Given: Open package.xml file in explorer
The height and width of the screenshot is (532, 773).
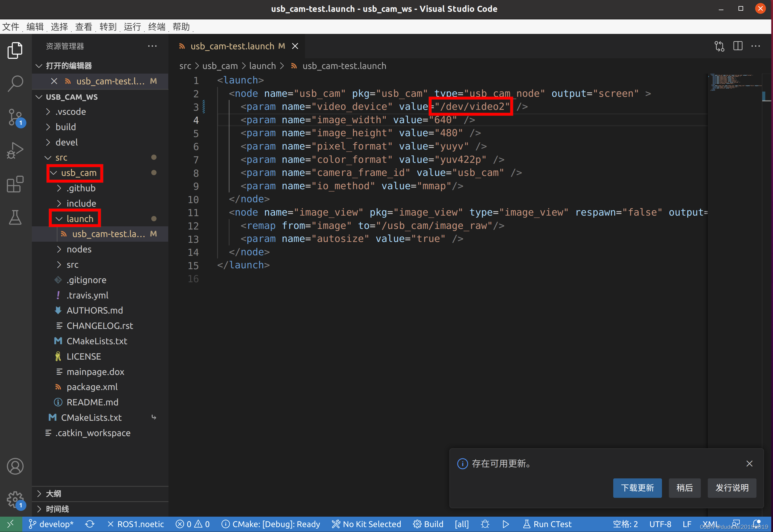Looking at the screenshot, I should point(100,387).
